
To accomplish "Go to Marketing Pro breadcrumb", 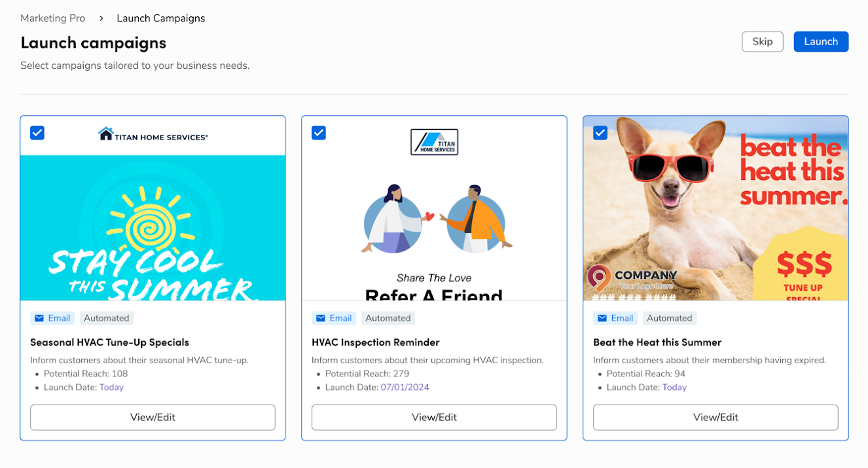I will click(53, 18).
